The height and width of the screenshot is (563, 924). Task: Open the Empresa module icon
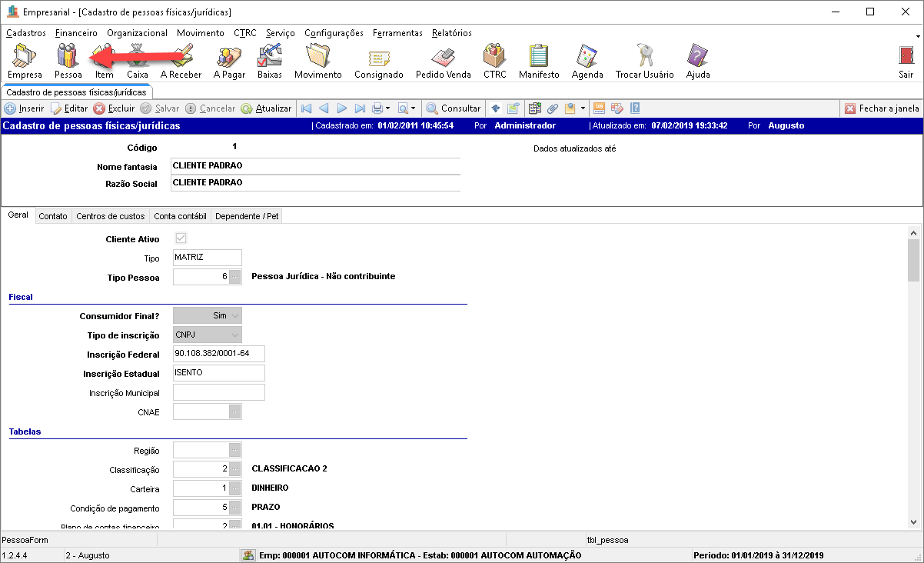pos(25,60)
